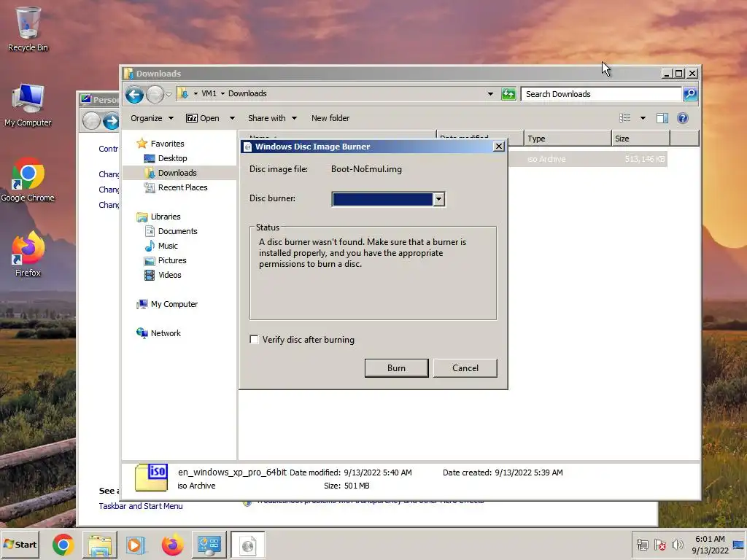747x560 pixels.
Task: Close the Windows Disc Image Burner dialog
Action: (499, 146)
